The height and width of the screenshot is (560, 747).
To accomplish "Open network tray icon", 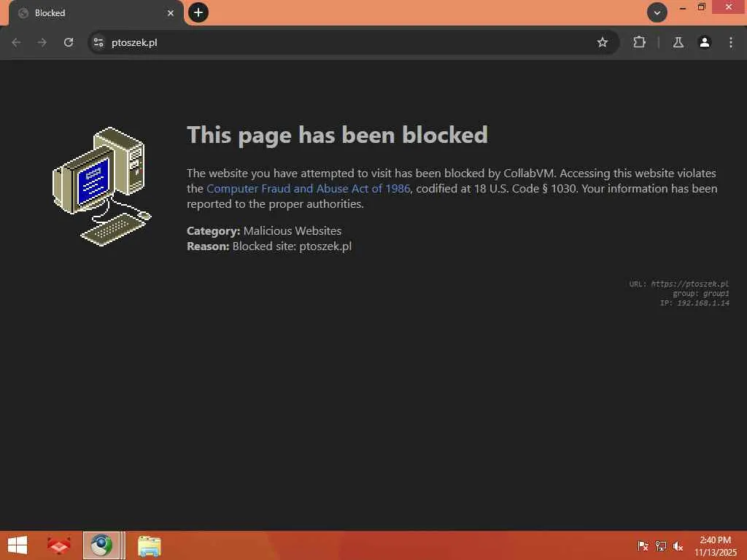I will tap(661, 545).
